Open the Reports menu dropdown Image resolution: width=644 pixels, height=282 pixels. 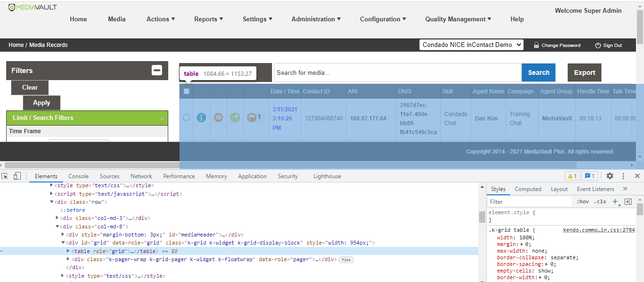point(209,19)
